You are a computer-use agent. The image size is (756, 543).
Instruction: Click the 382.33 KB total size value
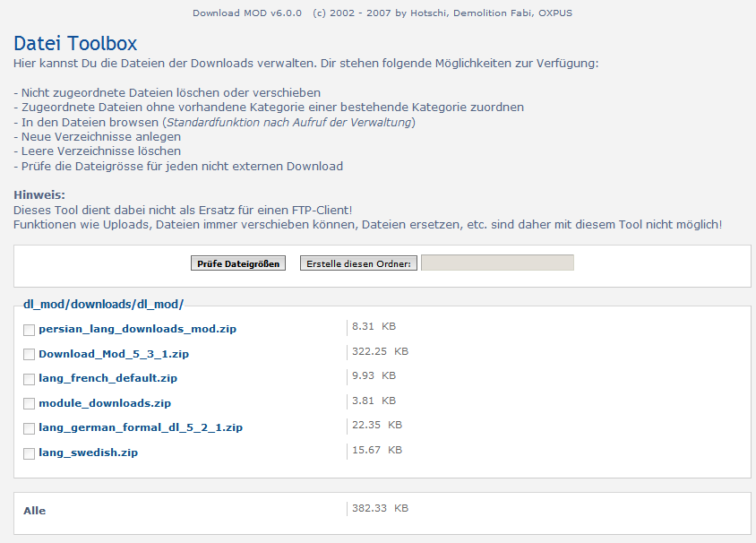click(380, 508)
